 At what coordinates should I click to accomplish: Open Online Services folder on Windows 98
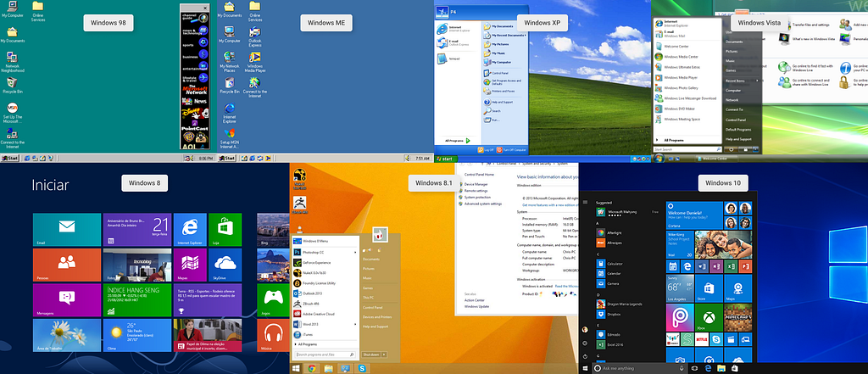(37, 11)
